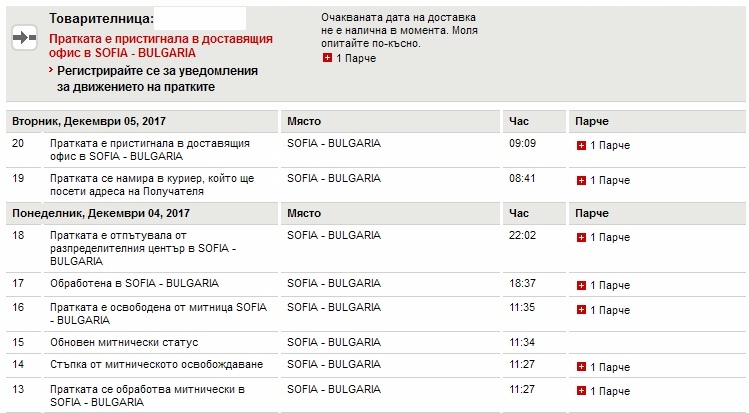Screen dimensions: 749x413
Task: Expand the plus icon in row 13 at 11:27
Action: [x=581, y=391]
